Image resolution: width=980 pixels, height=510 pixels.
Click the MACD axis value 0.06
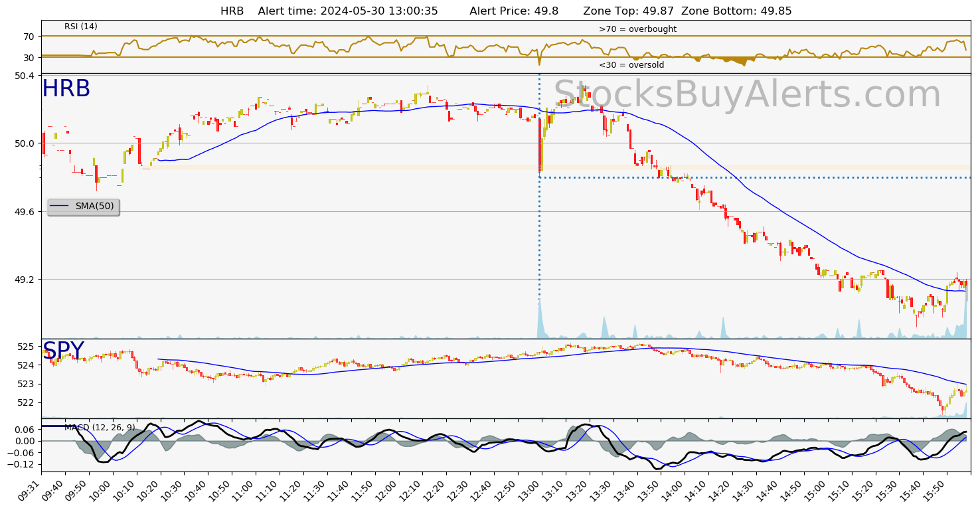pos(25,430)
